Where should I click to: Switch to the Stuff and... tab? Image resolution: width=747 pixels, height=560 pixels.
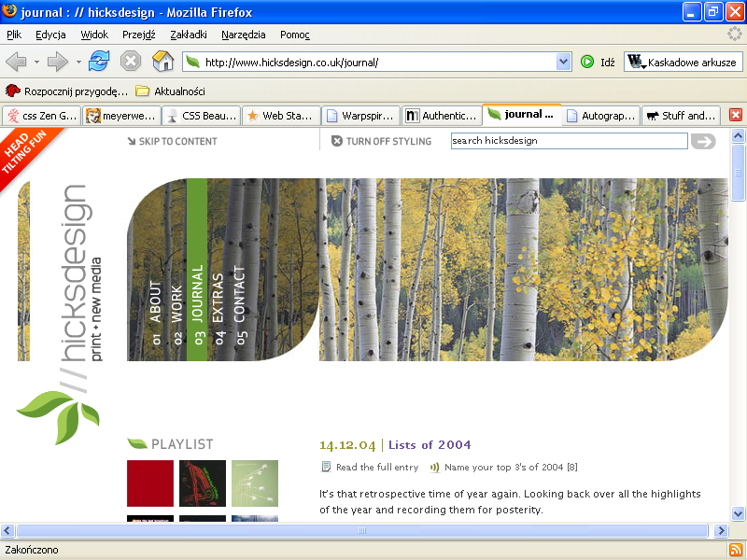coord(681,116)
